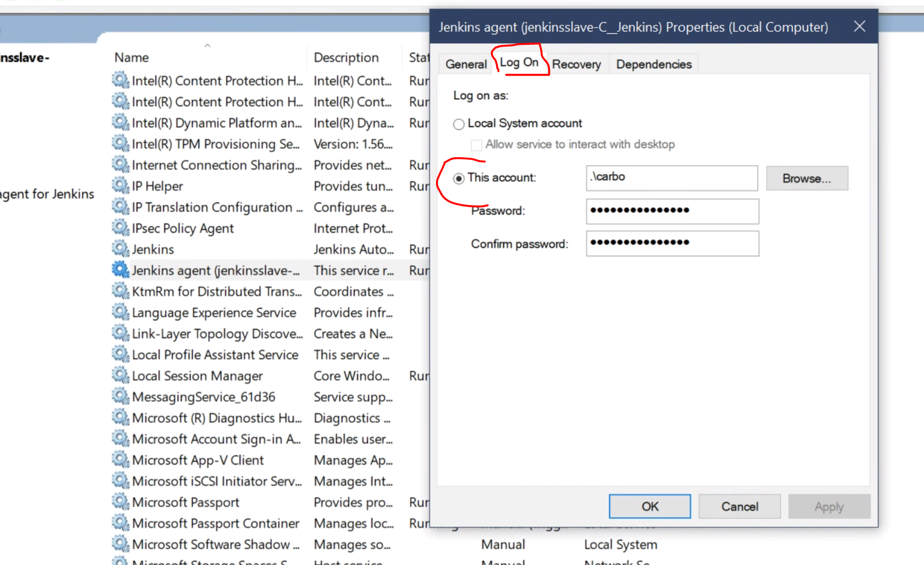Select the Microsoft App-V Client service name
Image resolution: width=924 pixels, height=565 pixels.
(x=198, y=461)
